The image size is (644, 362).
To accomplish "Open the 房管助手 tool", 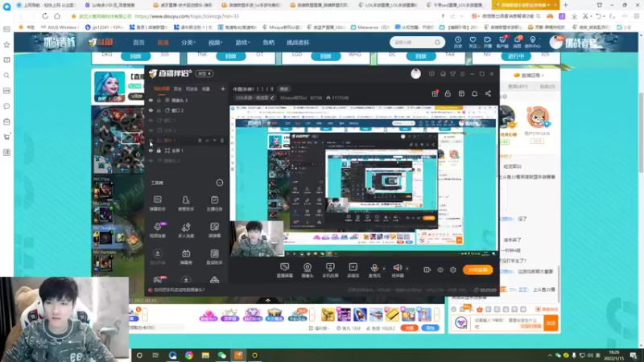I will [186, 204].
